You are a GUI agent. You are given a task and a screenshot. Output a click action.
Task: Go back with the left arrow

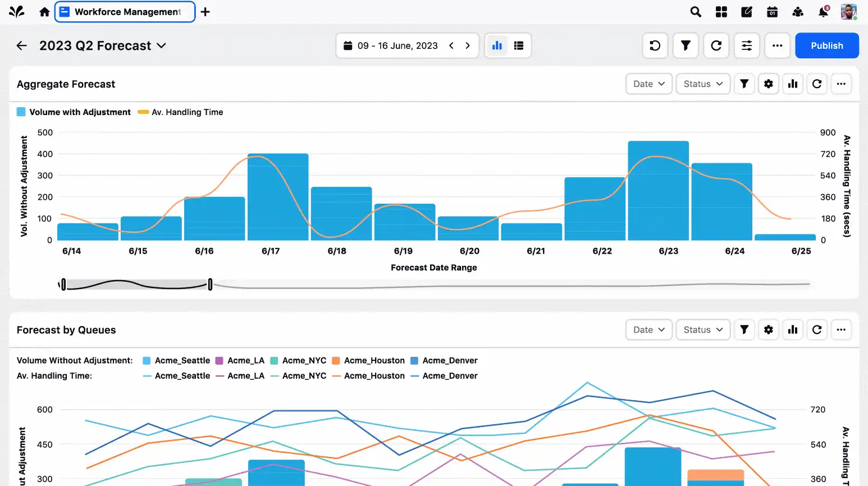tap(22, 45)
